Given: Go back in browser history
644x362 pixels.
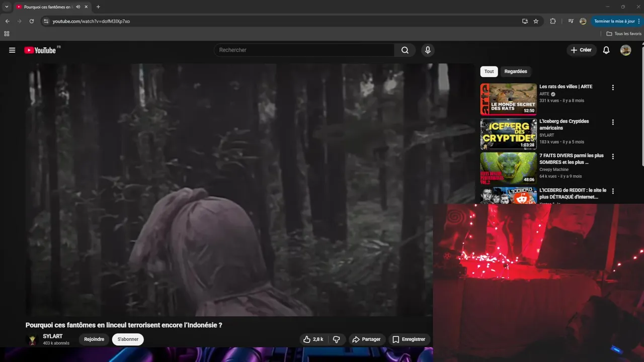Looking at the screenshot, I should [x=8, y=21].
